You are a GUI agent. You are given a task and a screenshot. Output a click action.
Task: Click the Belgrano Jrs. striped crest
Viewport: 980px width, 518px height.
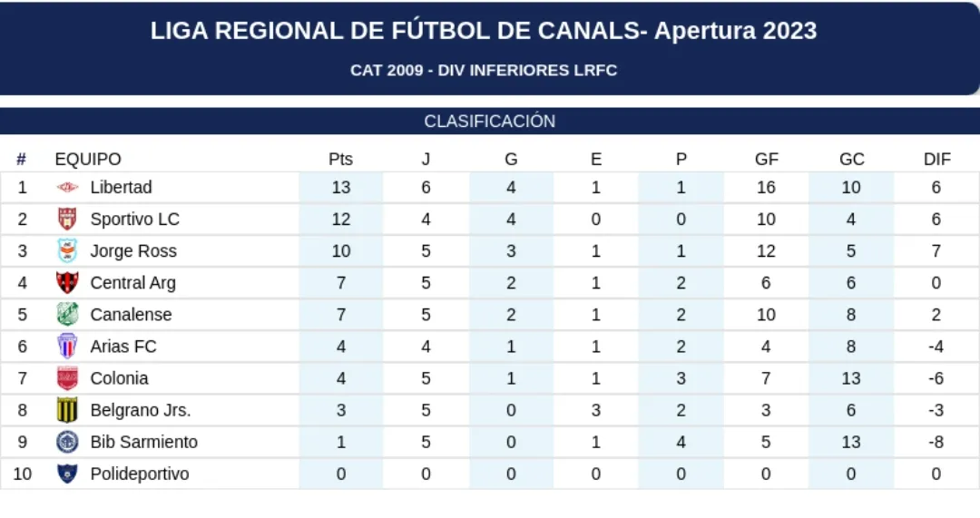68,410
